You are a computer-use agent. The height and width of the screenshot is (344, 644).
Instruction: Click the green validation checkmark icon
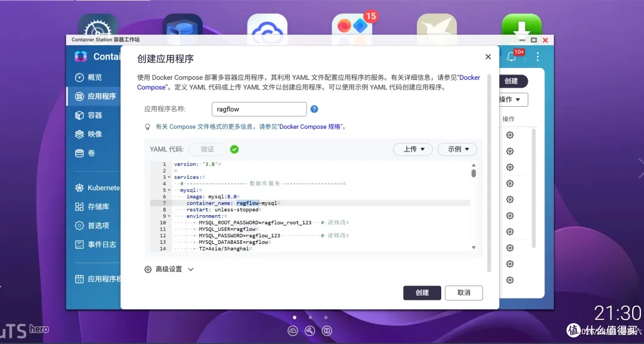point(234,150)
